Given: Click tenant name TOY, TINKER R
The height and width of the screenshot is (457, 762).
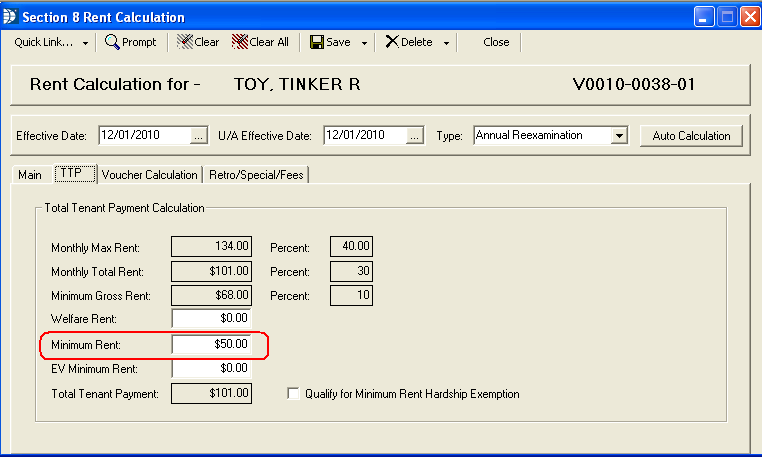Looking at the screenshot, I should pyautogui.click(x=297, y=84).
